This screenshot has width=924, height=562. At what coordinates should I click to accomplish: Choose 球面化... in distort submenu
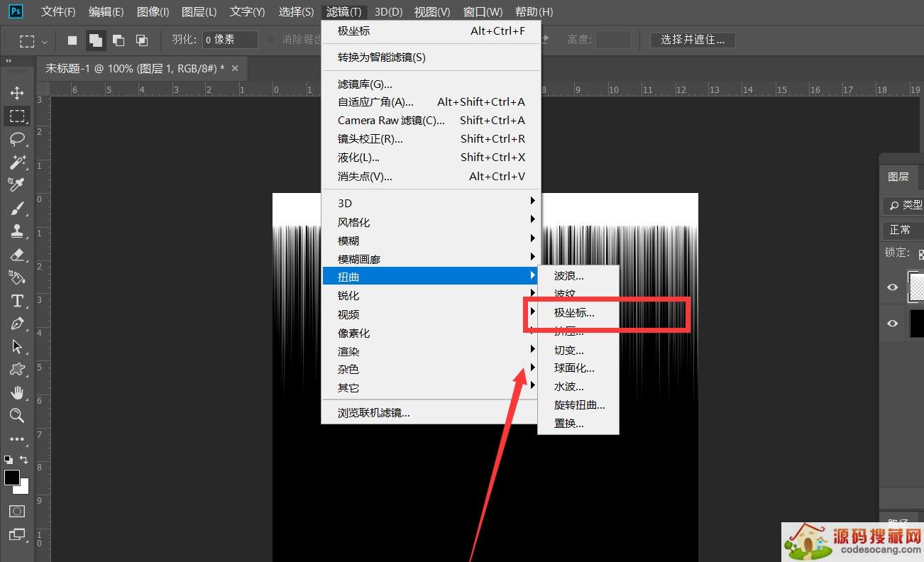pyautogui.click(x=578, y=368)
